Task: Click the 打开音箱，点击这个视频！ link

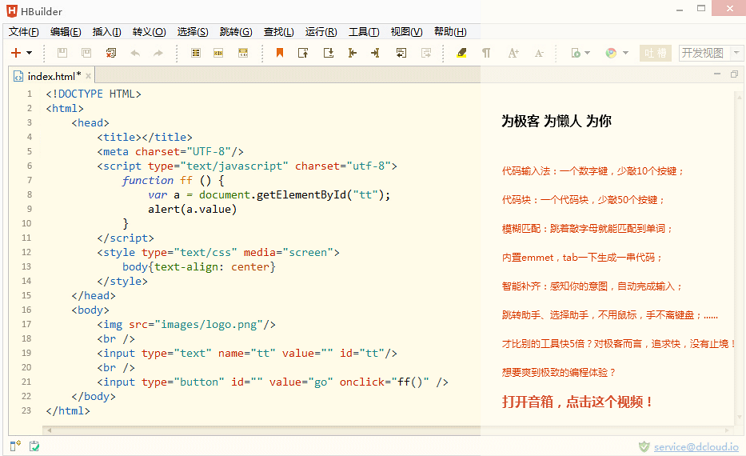Action: coord(578,402)
